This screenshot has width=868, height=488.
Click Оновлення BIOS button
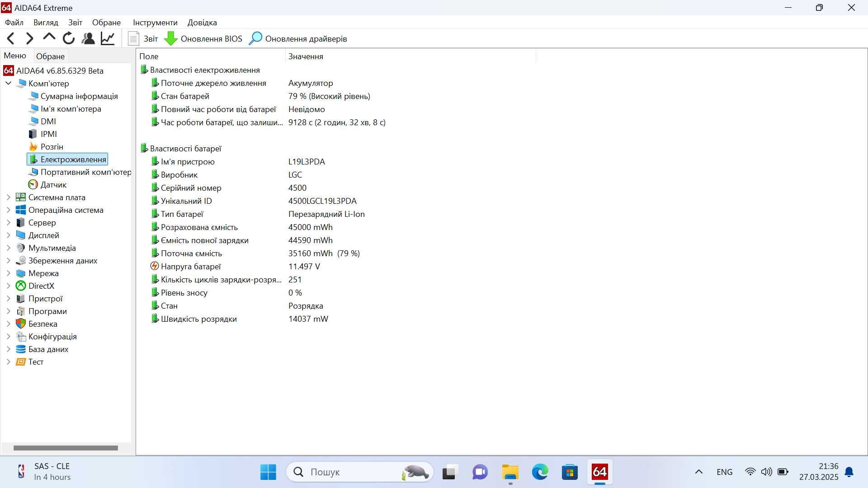click(x=203, y=38)
